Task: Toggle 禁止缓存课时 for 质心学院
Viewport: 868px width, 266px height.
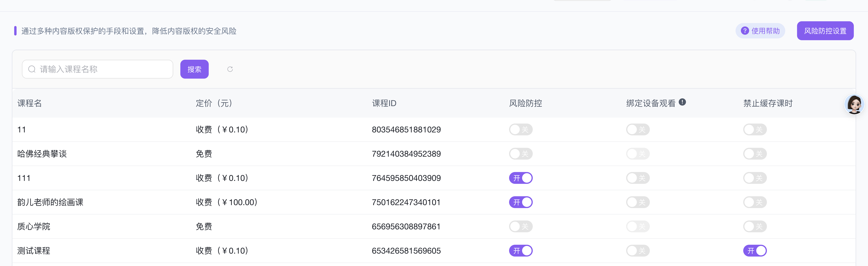Action: pyautogui.click(x=755, y=227)
